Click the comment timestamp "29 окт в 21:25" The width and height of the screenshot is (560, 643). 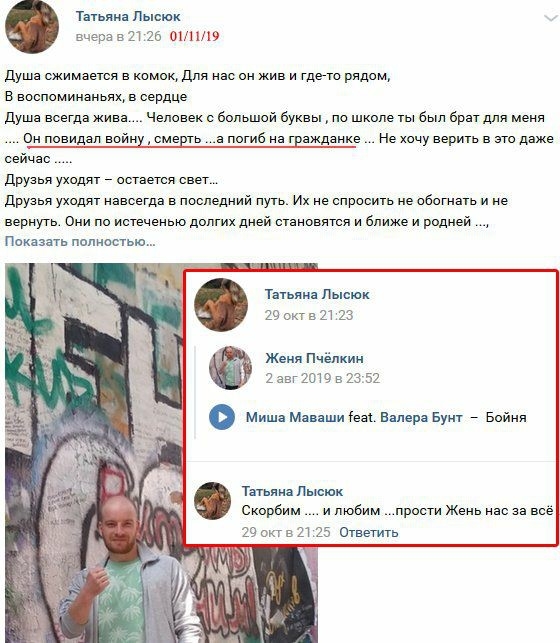click(286, 532)
